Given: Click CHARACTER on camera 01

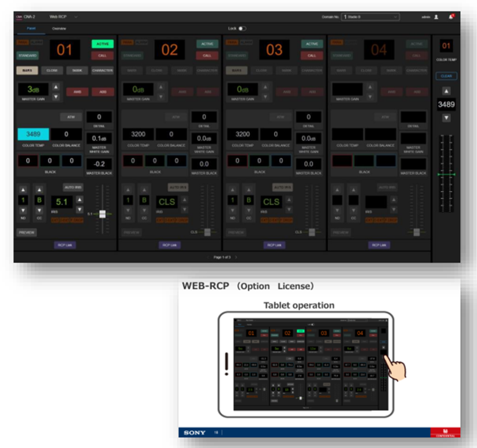Looking at the screenshot, I should 102,71.
